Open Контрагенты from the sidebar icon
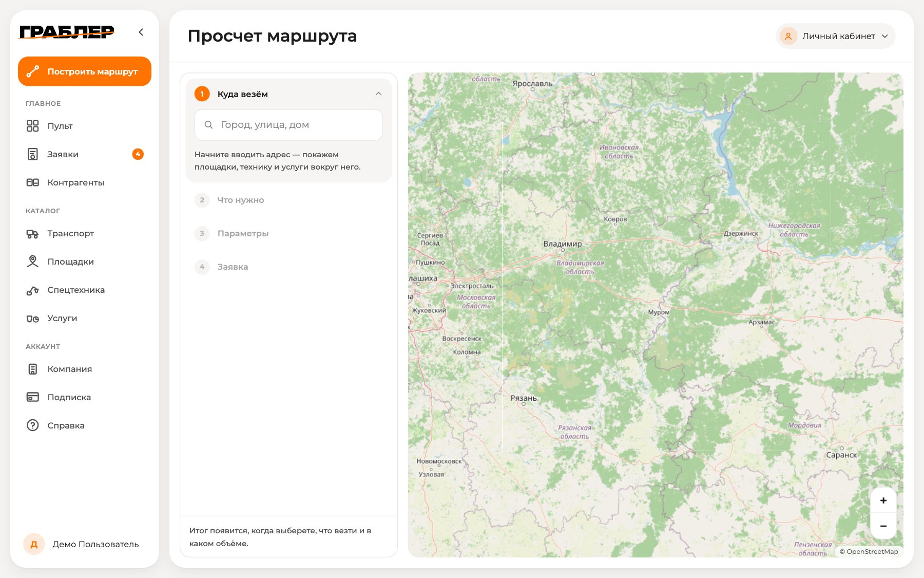This screenshot has height=578, width=924. coord(33,182)
